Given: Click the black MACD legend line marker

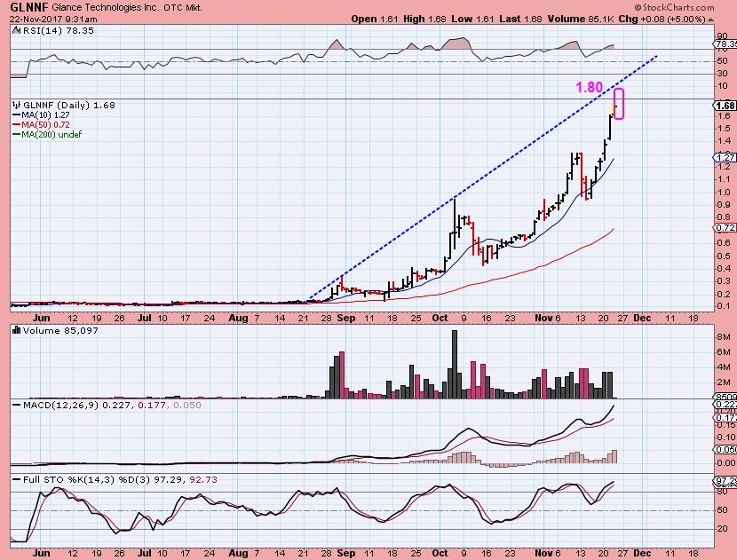Looking at the screenshot, I should (17, 406).
